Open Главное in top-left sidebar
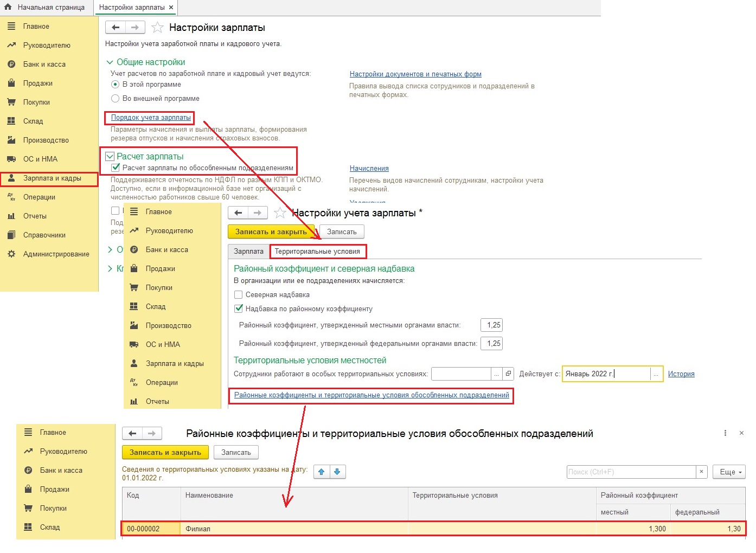The image size is (756, 553). [x=36, y=26]
